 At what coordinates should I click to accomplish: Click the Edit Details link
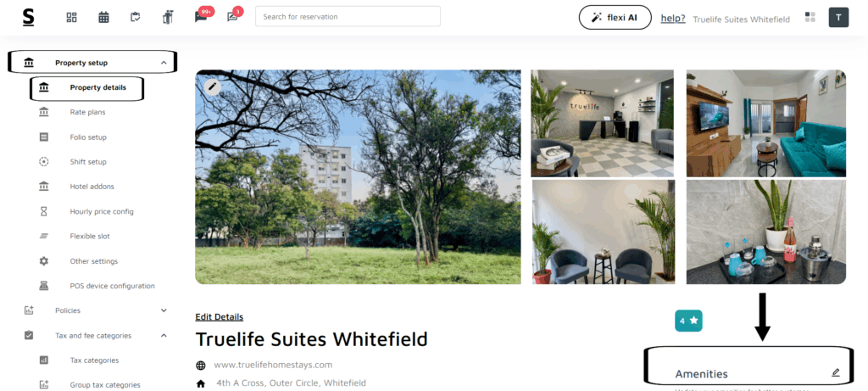coord(220,317)
